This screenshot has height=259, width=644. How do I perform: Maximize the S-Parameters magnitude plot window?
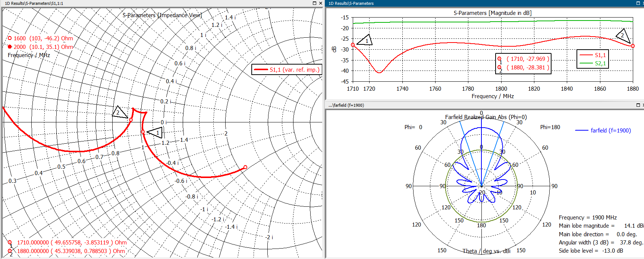click(638, 3)
